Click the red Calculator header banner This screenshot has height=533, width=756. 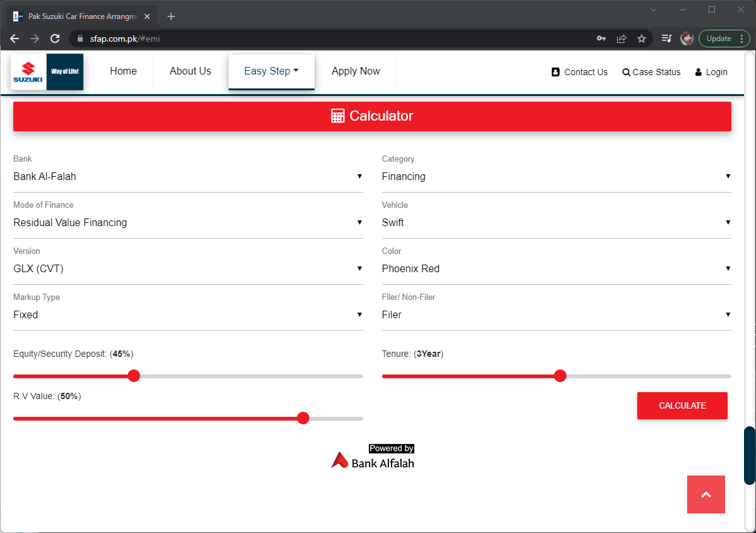372,116
